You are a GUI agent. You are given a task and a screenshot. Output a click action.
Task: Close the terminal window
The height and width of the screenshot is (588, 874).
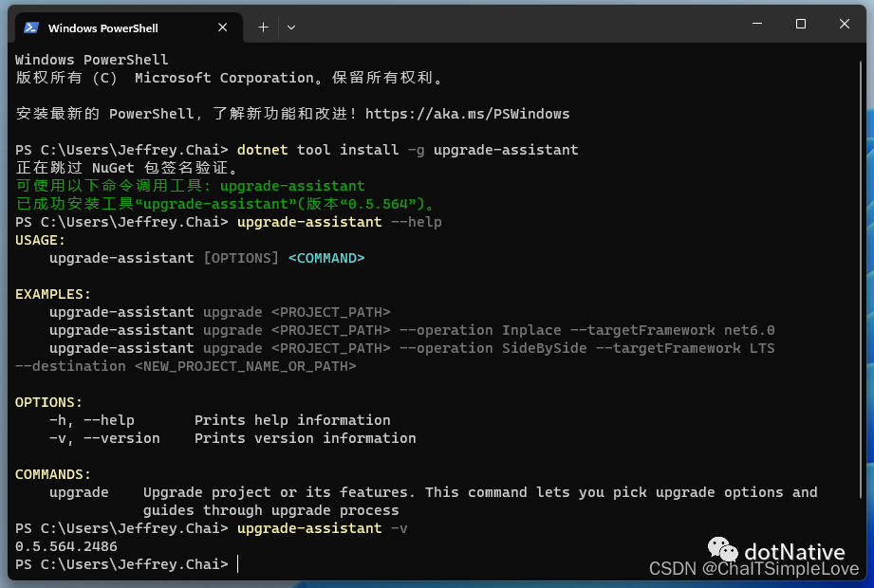pyautogui.click(x=844, y=24)
